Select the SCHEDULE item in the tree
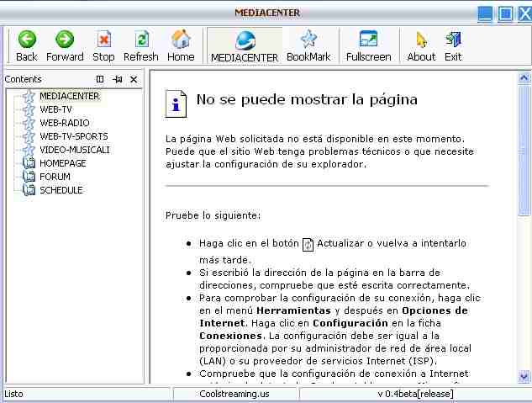Viewport: 532px width, 403px height. (61, 190)
